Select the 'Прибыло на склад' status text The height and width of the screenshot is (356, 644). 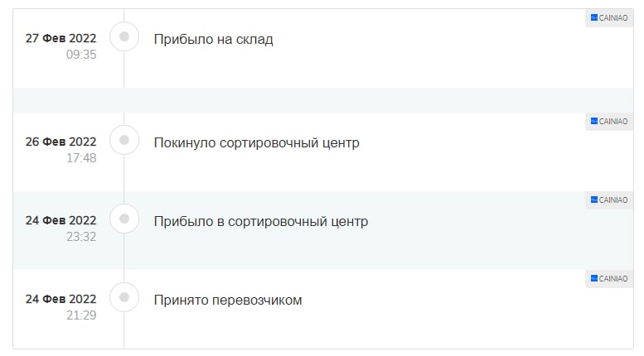click(213, 40)
